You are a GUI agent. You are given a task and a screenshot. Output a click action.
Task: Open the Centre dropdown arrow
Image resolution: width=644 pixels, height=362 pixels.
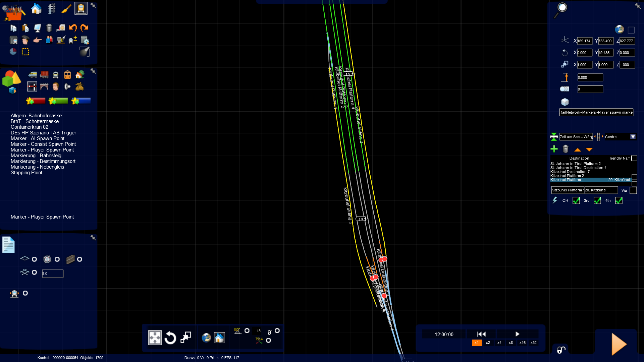tap(633, 137)
